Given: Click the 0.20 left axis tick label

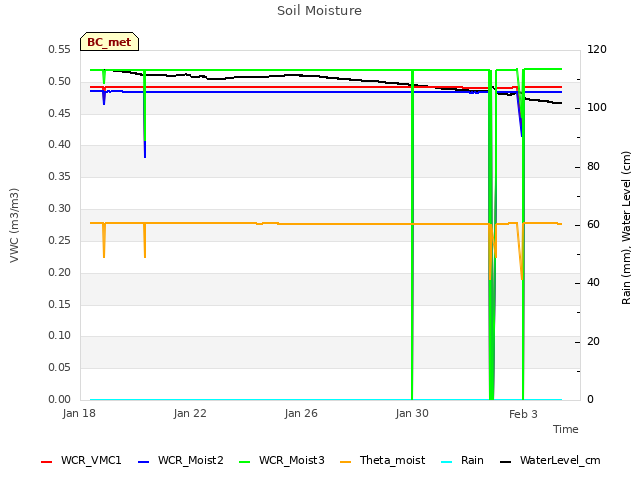Looking at the screenshot, I should tap(60, 272).
